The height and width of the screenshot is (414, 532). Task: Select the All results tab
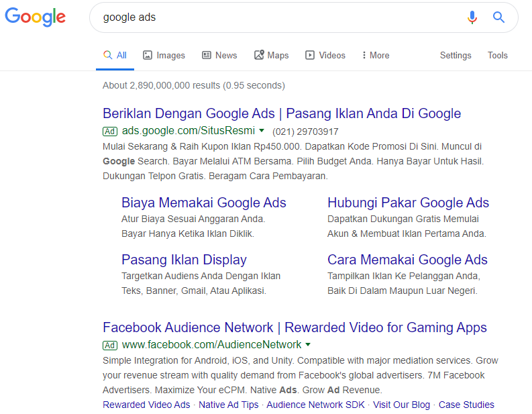[x=115, y=55]
